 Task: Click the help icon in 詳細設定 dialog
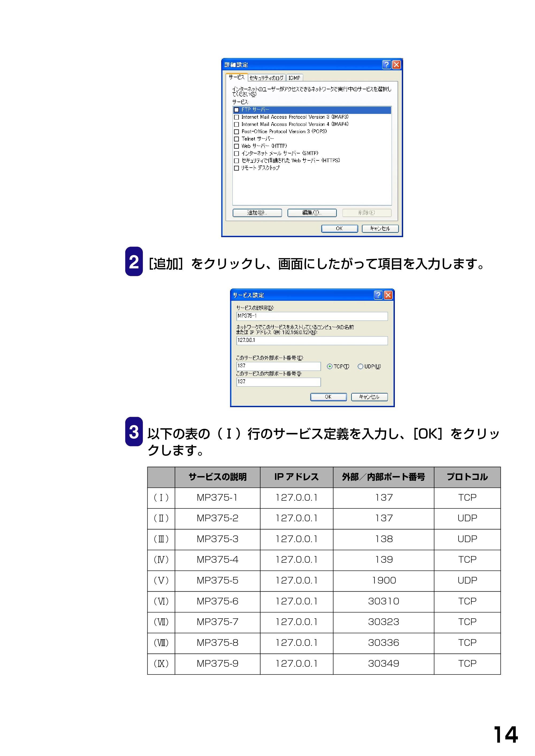387,64
